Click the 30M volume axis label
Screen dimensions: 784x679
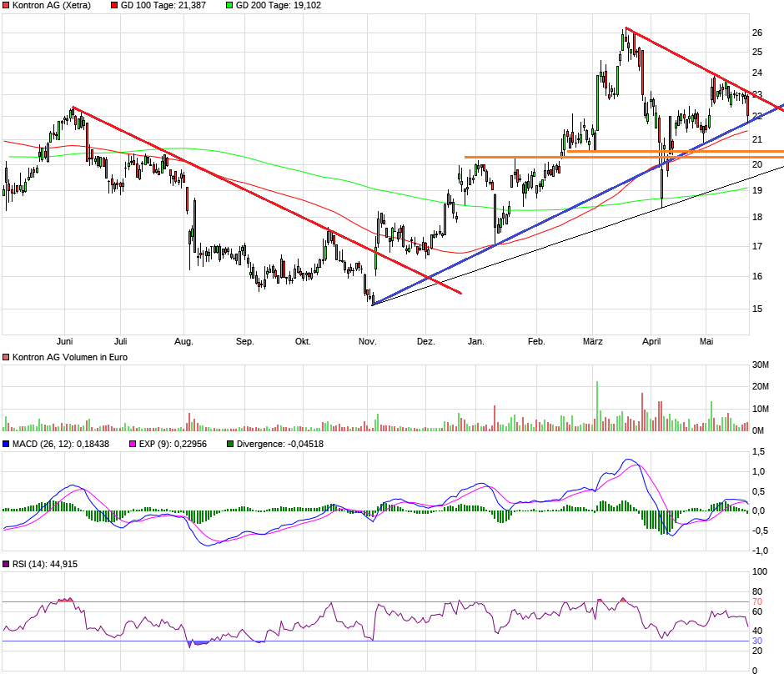(761, 365)
